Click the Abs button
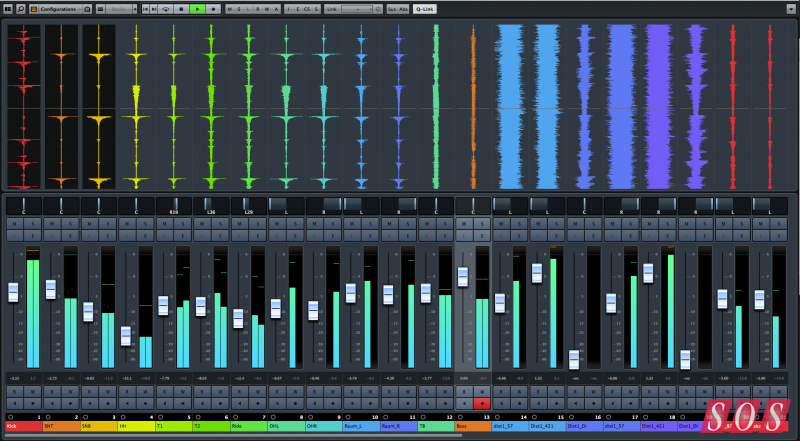 point(404,9)
